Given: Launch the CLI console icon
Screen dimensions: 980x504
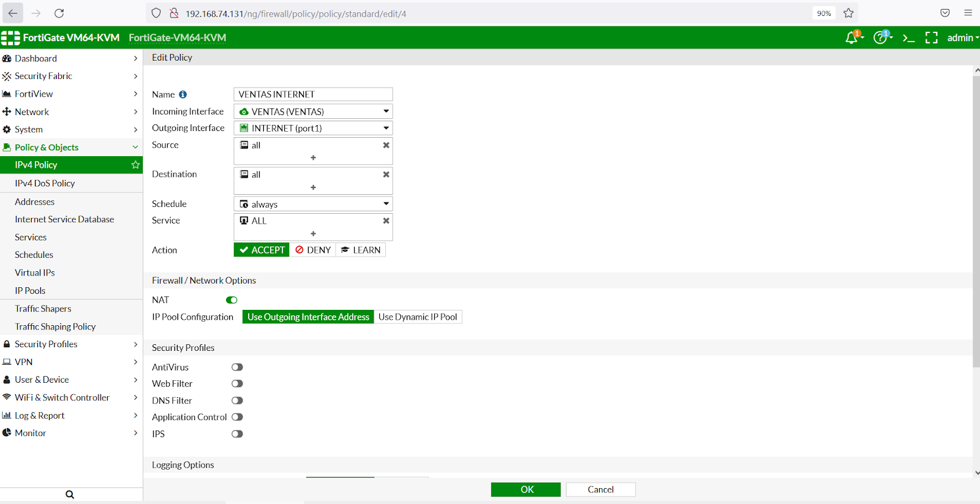Looking at the screenshot, I should [x=909, y=38].
